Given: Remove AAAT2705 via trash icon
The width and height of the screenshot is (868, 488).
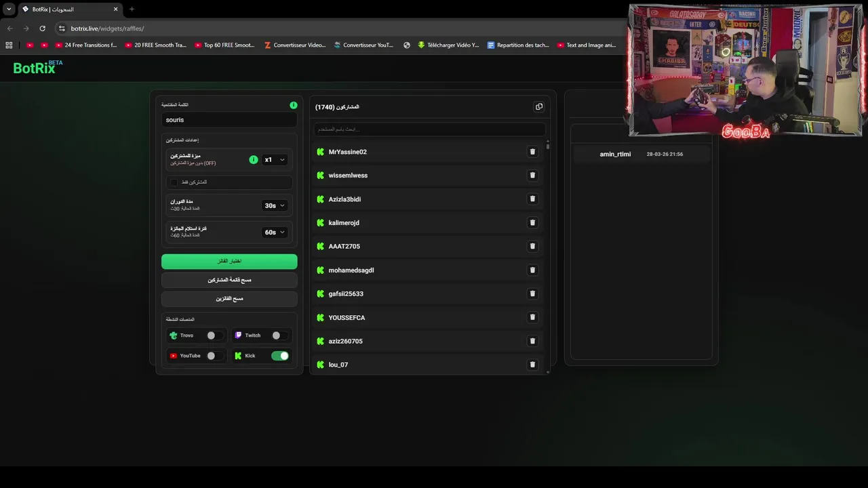Looking at the screenshot, I should click(x=532, y=246).
